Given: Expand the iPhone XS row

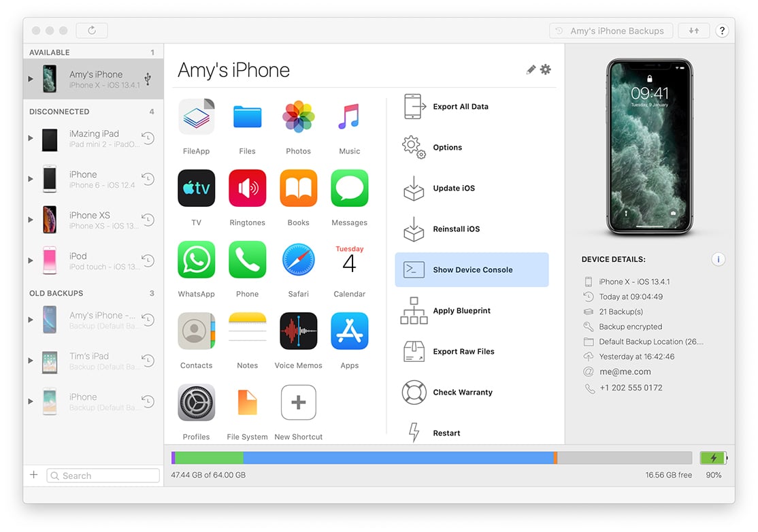Looking at the screenshot, I should click(x=31, y=220).
